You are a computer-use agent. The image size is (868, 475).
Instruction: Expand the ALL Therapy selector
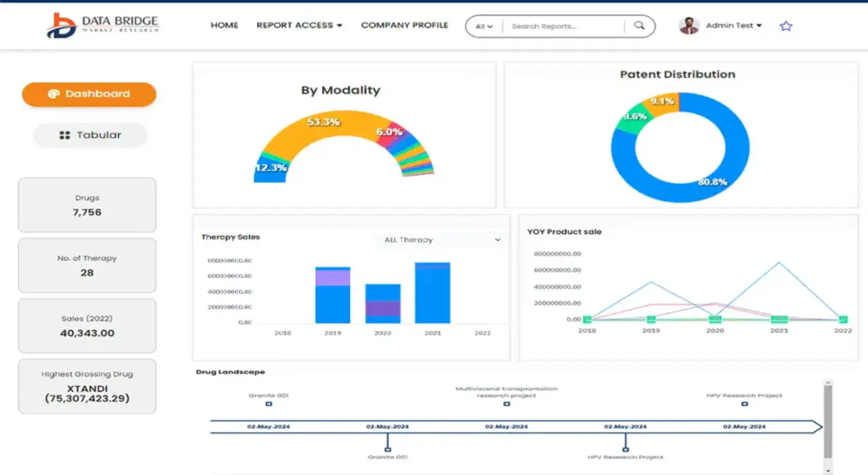point(441,240)
